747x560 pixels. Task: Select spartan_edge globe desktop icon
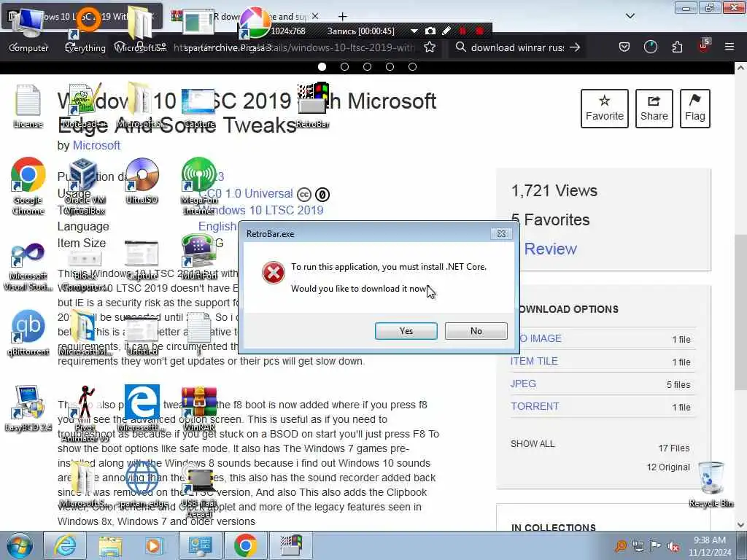click(x=142, y=484)
